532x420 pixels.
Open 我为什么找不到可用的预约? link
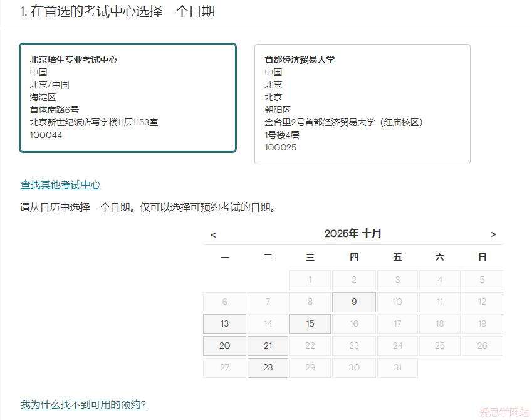coord(83,404)
